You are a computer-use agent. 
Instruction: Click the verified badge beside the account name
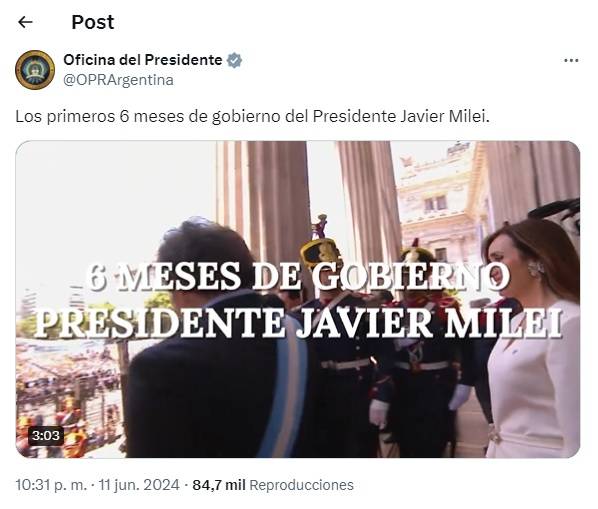click(x=234, y=60)
